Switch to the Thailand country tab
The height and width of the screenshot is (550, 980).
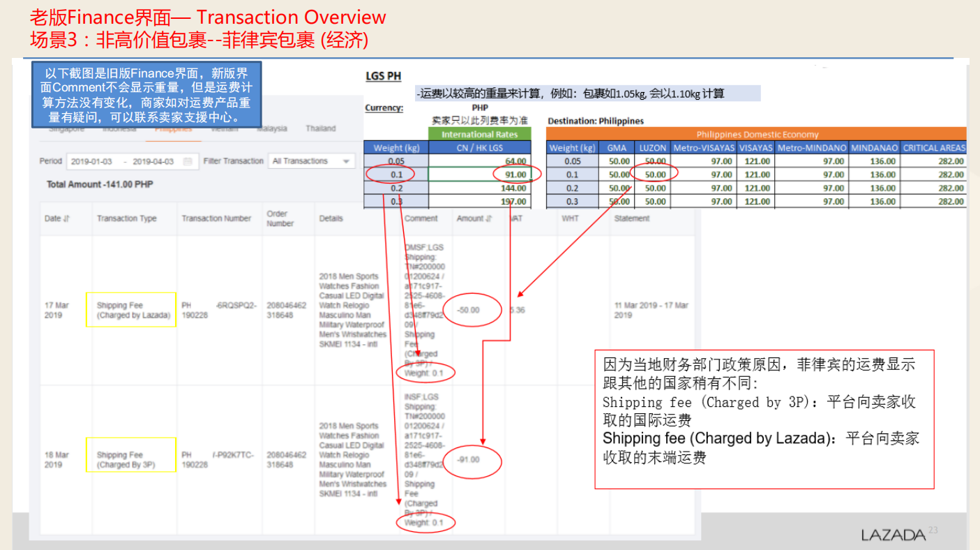pyautogui.click(x=320, y=128)
